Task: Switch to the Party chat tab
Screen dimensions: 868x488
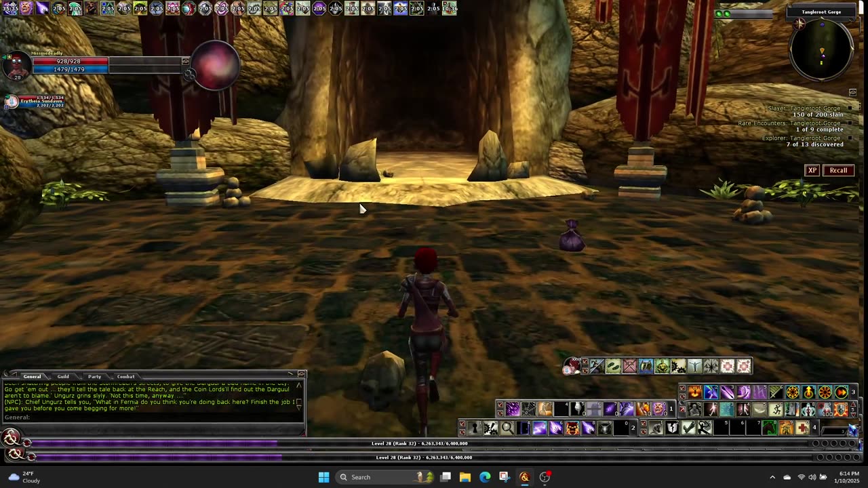Action: coord(94,376)
